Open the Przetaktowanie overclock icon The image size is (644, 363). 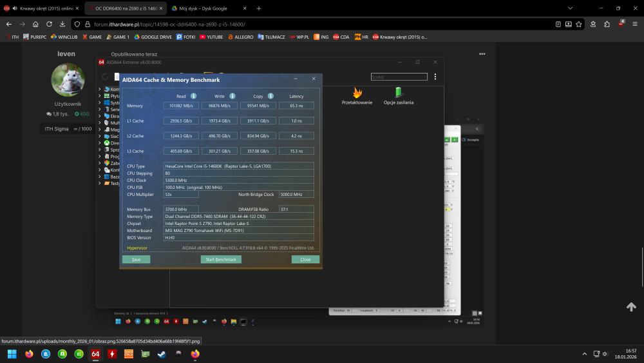[x=357, y=93]
